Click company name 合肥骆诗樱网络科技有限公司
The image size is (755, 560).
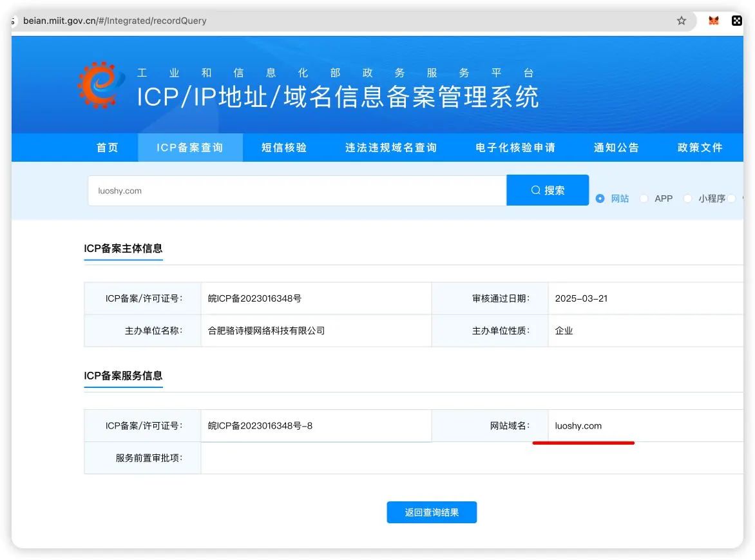pos(266,331)
